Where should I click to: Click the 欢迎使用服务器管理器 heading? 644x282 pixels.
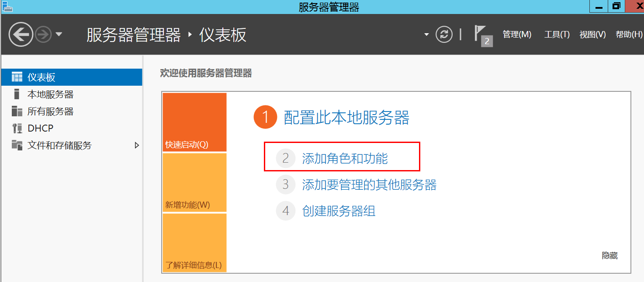click(206, 73)
